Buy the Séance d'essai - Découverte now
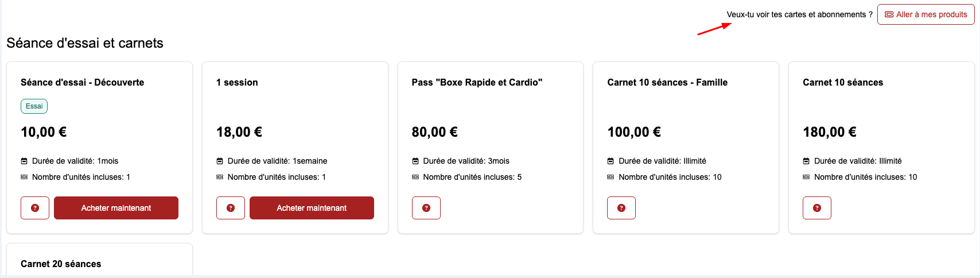 (116, 208)
